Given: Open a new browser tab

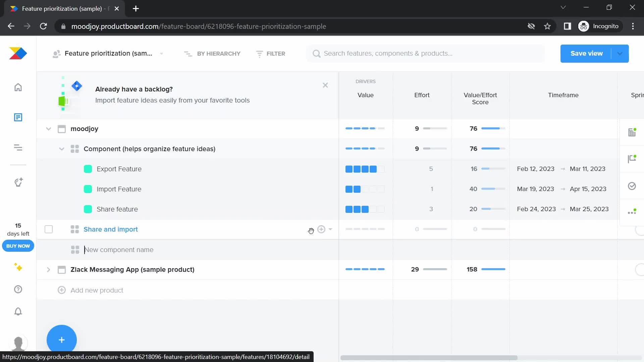Looking at the screenshot, I should coord(136,9).
